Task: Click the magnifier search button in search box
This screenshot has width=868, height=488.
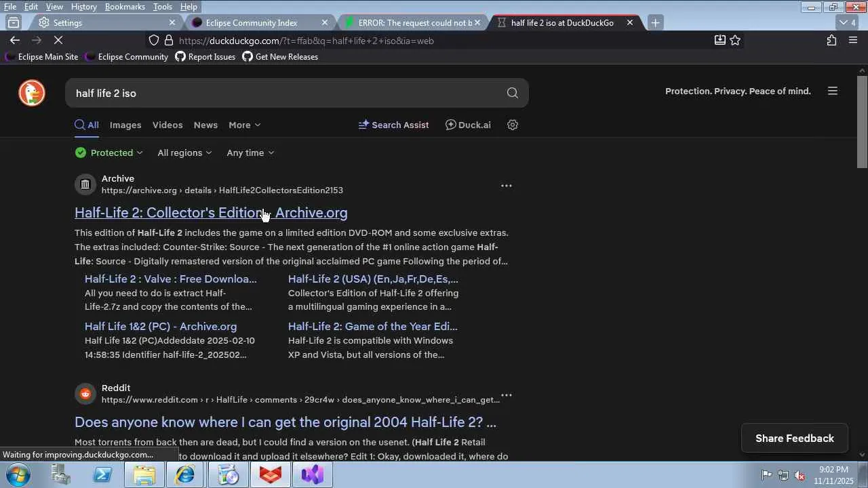Action: 512,93
